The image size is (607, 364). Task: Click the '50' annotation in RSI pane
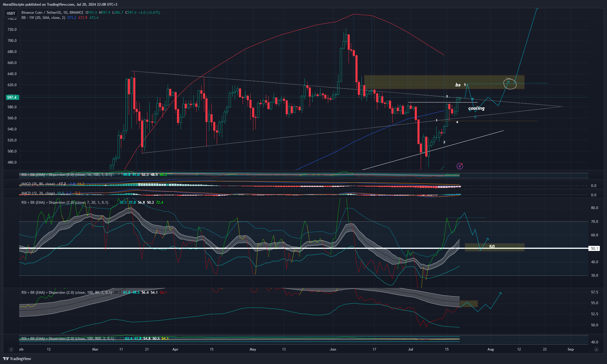pos(492,247)
